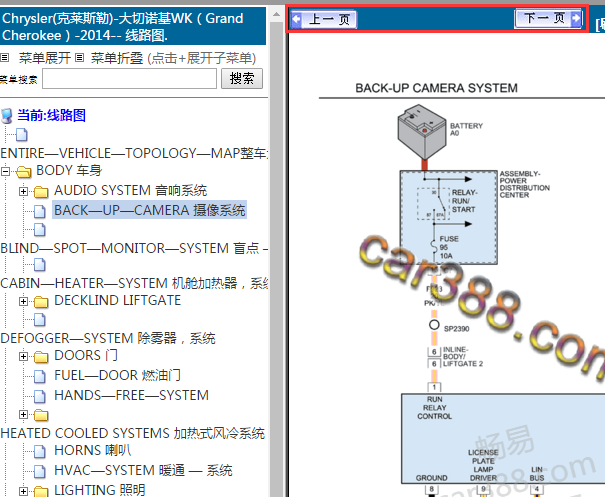Click the HORNS 喇叭 page icon
Viewport: 605px width, 497px height.
pyautogui.click(x=40, y=451)
